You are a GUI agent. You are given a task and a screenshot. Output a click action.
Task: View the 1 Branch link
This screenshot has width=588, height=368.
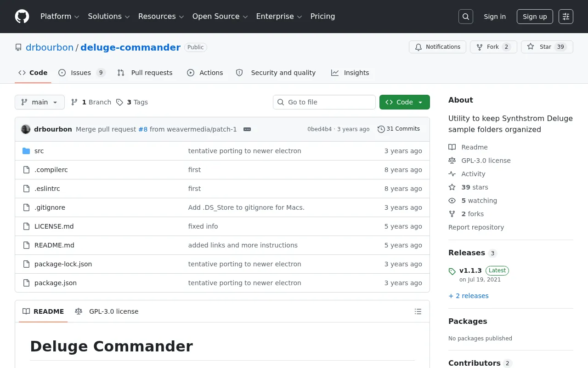[x=91, y=102]
